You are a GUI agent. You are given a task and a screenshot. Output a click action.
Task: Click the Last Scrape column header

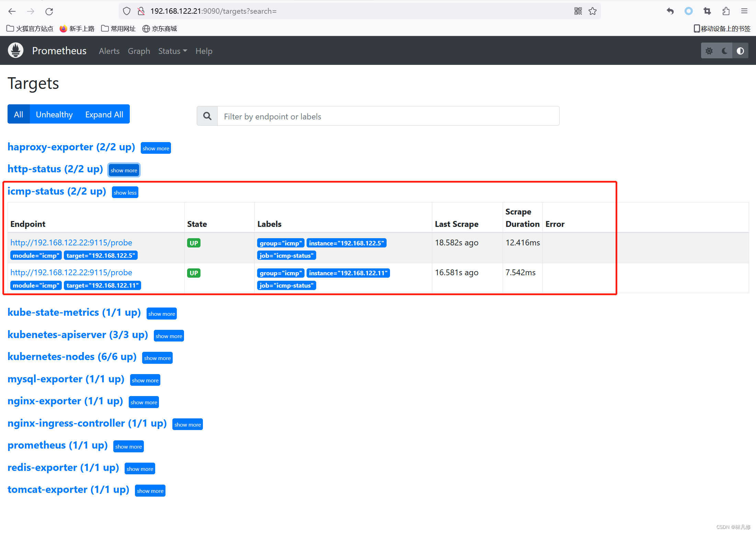pos(456,224)
